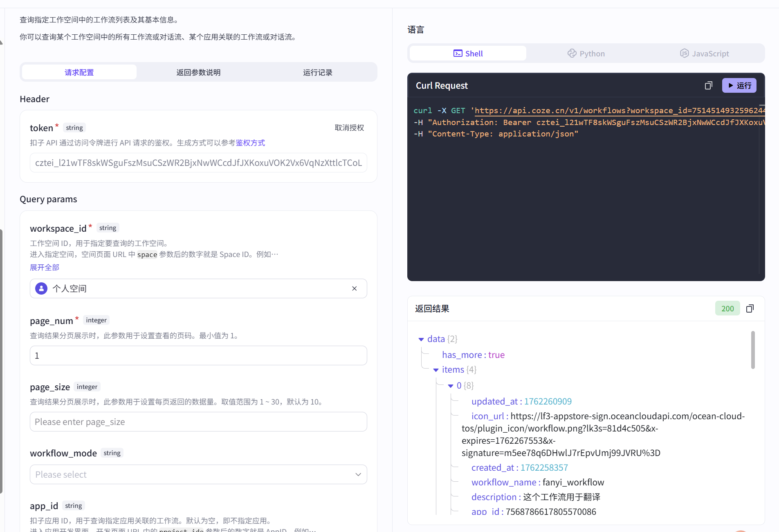Image resolution: width=779 pixels, height=532 pixels.
Task: Click the 返回结果 panel scrollbar
Action: click(753, 350)
